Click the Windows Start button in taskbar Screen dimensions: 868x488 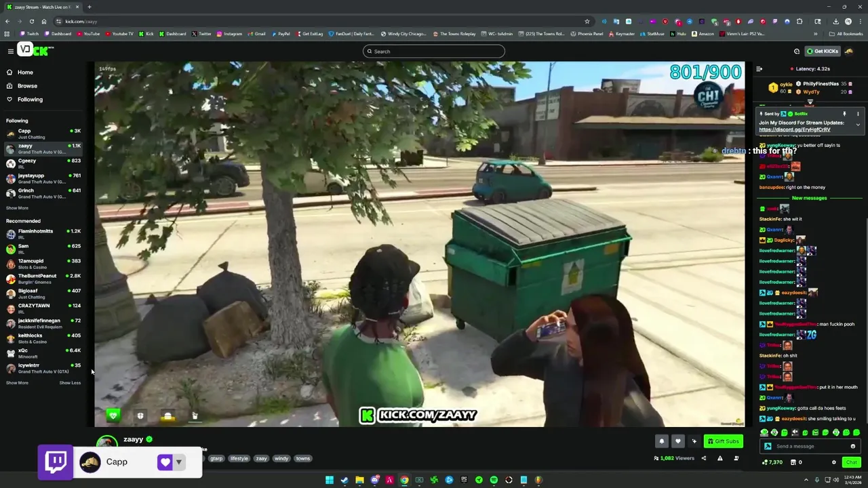pyautogui.click(x=330, y=480)
